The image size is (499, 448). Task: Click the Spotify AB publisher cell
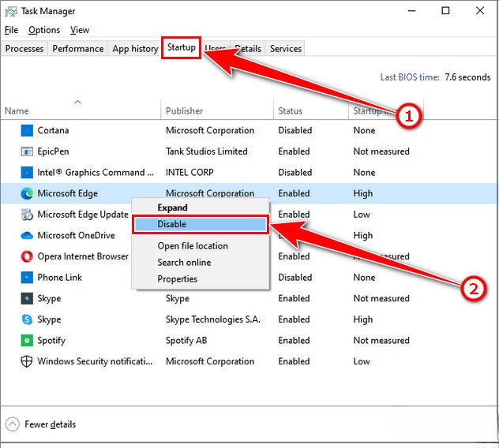pos(186,341)
